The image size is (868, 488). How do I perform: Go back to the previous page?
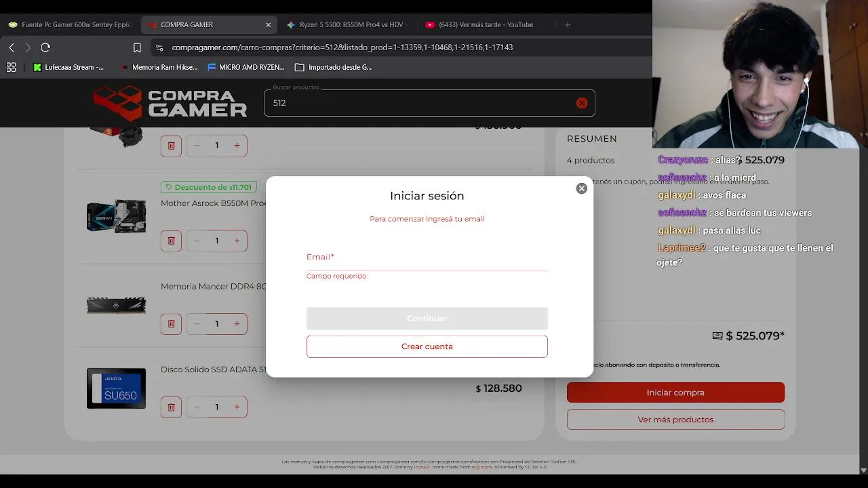tap(12, 47)
